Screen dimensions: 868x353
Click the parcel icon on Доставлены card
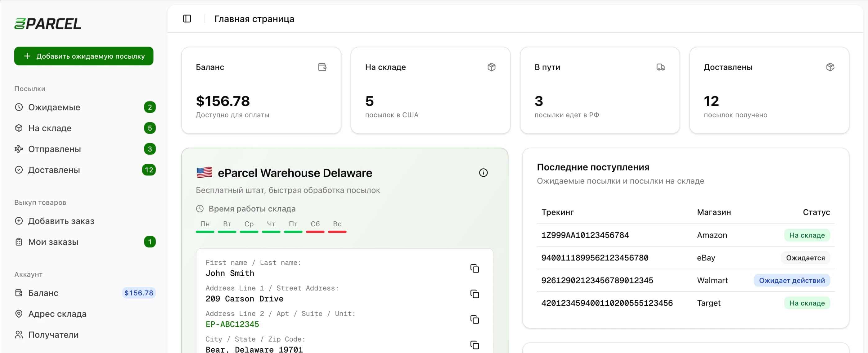[830, 67]
